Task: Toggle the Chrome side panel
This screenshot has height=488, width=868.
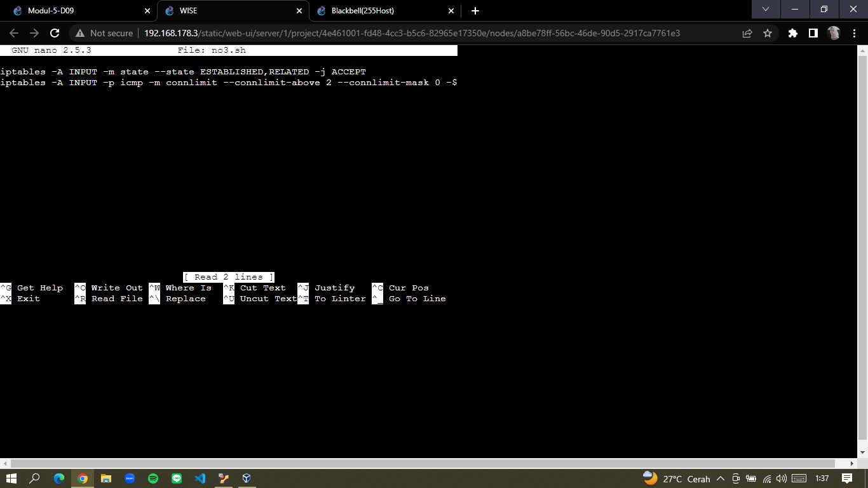Action: click(x=813, y=33)
